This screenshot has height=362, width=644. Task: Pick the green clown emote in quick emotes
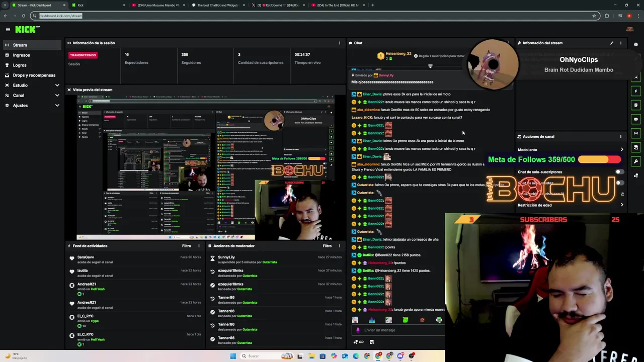click(x=439, y=320)
